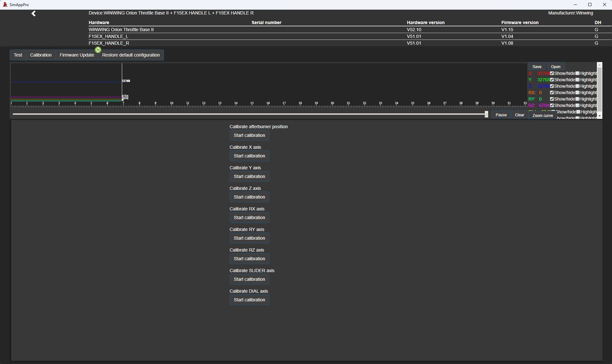612x364 pixels.
Task: Click the green firmware update refresh icon
Action: click(98, 50)
